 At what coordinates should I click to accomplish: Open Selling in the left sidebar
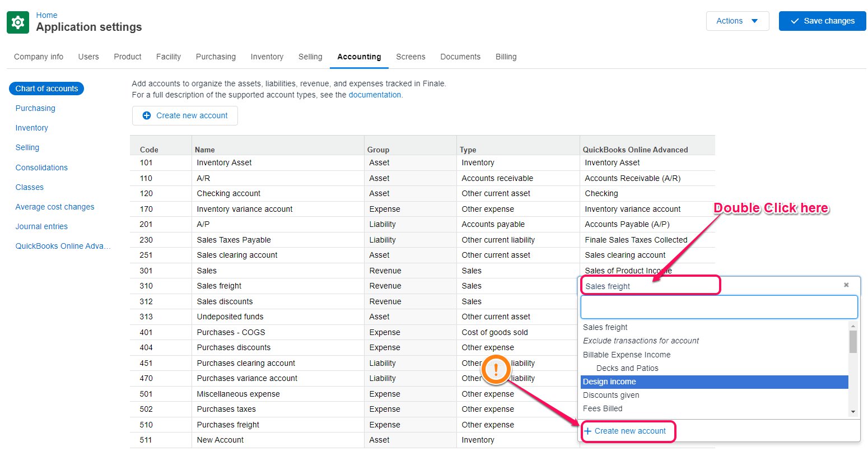[27, 147]
